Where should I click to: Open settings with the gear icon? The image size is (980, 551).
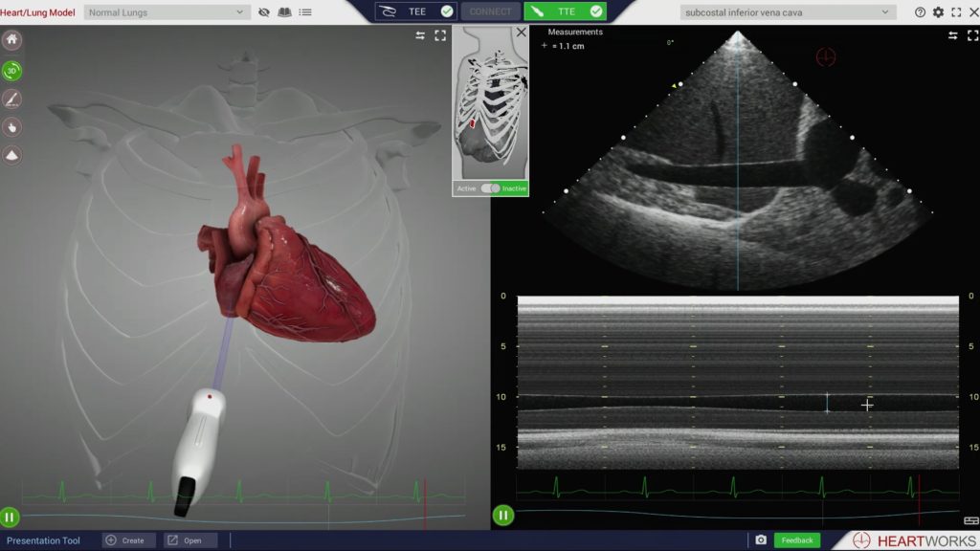(938, 12)
